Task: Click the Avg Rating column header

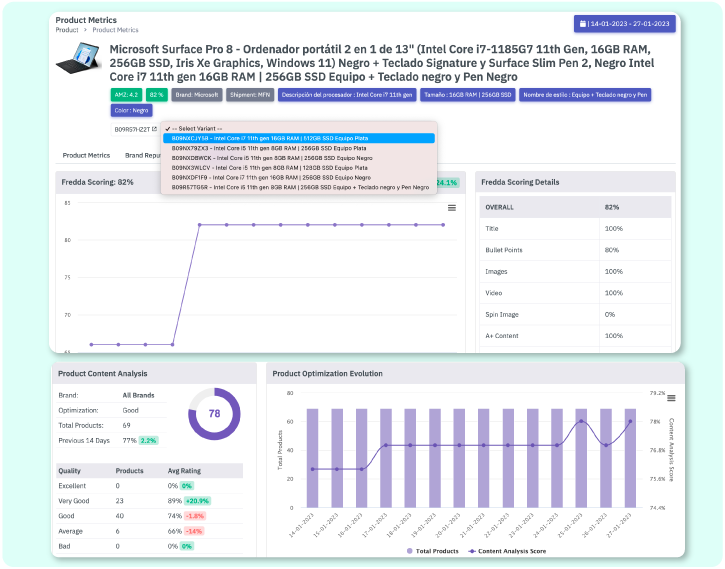Action: (x=184, y=471)
